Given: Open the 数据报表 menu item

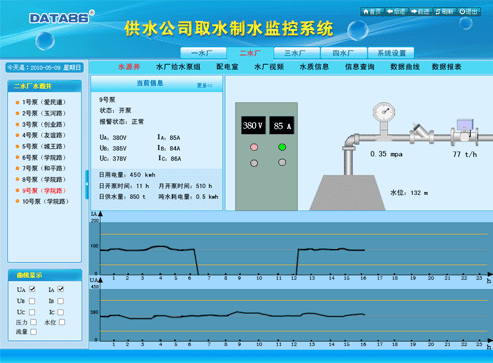Looking at the screenshot, I should pos(447,67).
